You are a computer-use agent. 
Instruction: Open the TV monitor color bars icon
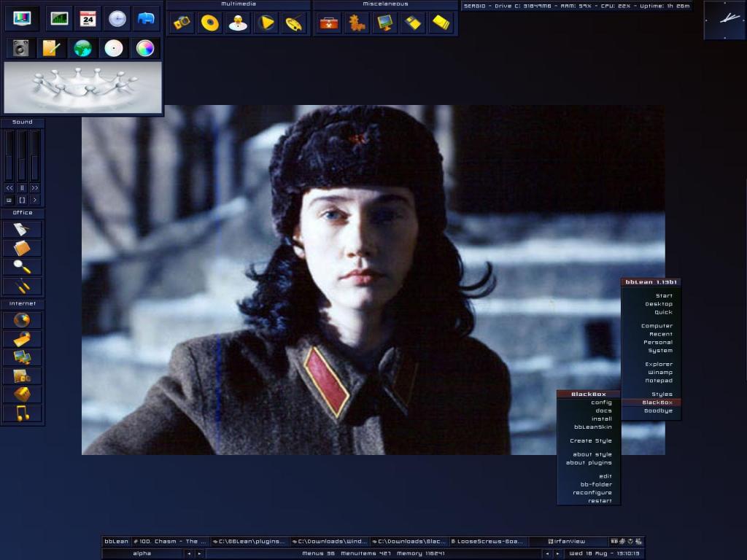pyautogui.click(x=22, y=18)
